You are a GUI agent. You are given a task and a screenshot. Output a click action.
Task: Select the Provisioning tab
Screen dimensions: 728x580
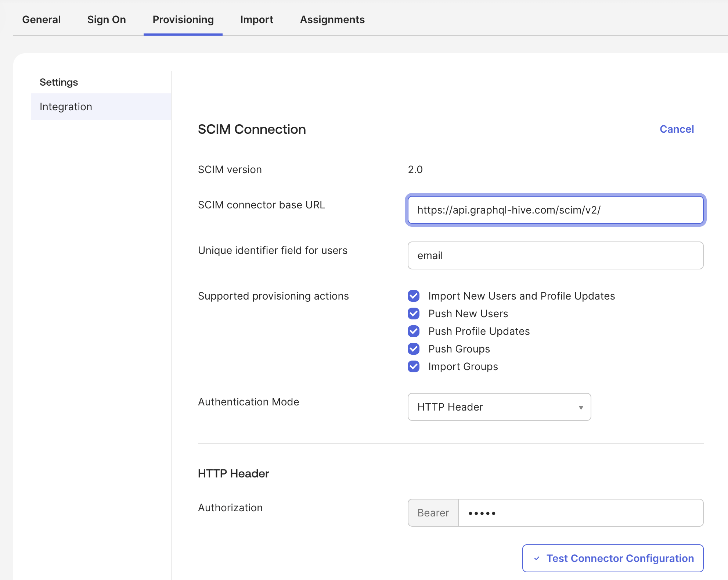coord(183,19)
